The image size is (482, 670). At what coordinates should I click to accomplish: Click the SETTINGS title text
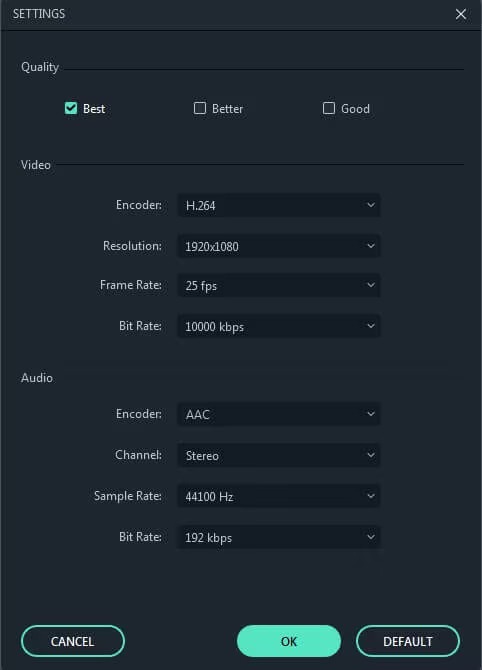click(x=39, y=14)
